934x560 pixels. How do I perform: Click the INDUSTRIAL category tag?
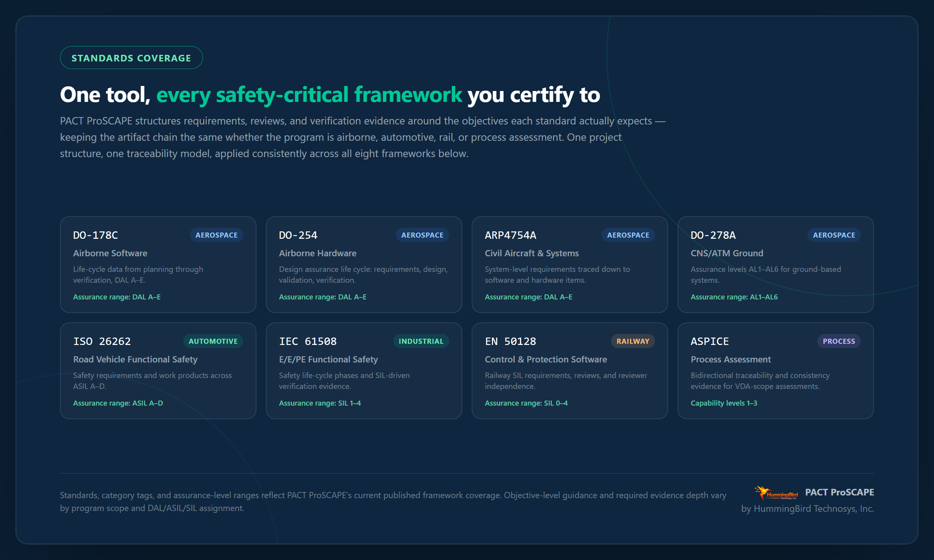click(421, 341)
